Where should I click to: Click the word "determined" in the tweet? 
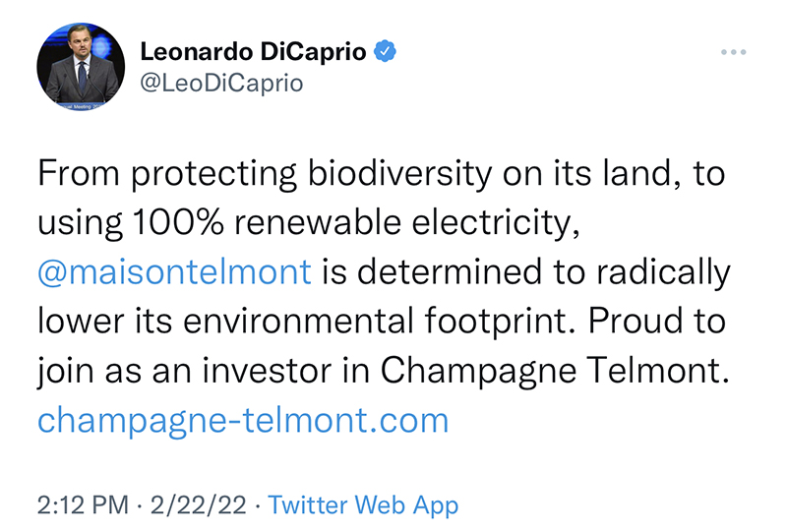click(x=455, y=271)
